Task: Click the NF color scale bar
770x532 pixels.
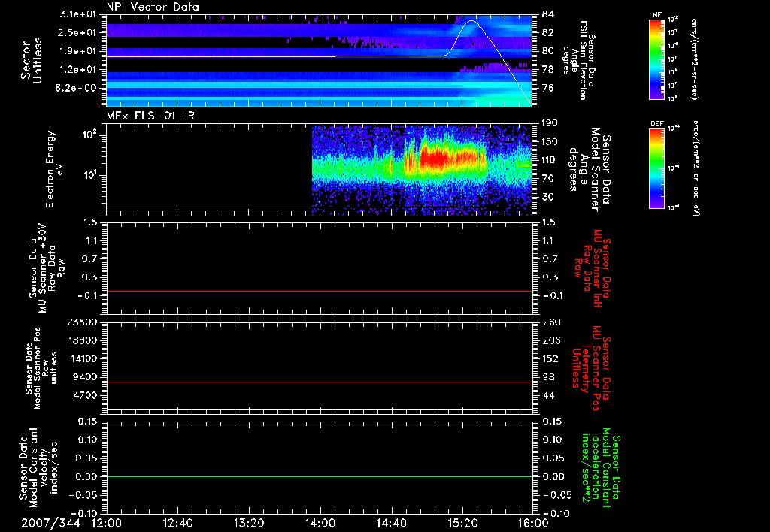Action: click(x=656, y=59)
